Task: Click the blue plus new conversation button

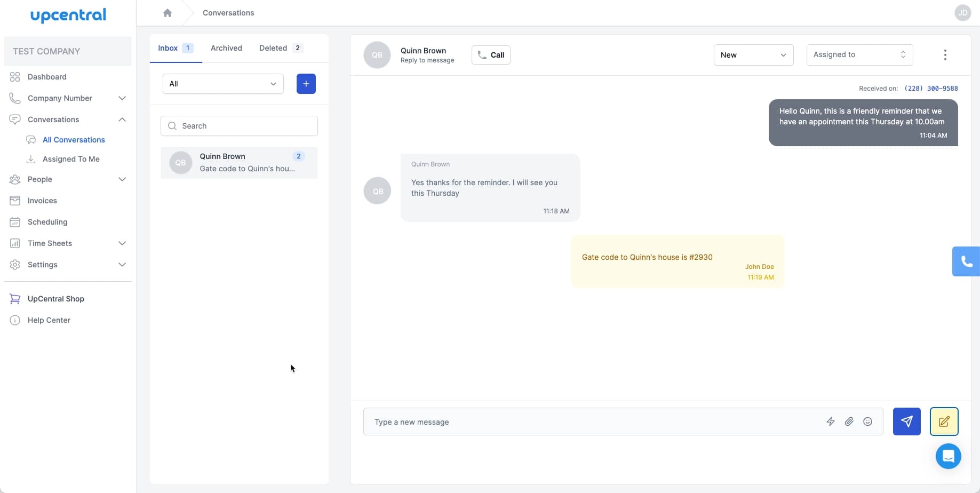Action: (306, 83)
